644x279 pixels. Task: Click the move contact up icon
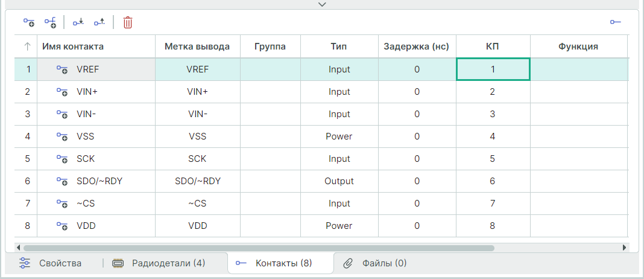[99, 23]
